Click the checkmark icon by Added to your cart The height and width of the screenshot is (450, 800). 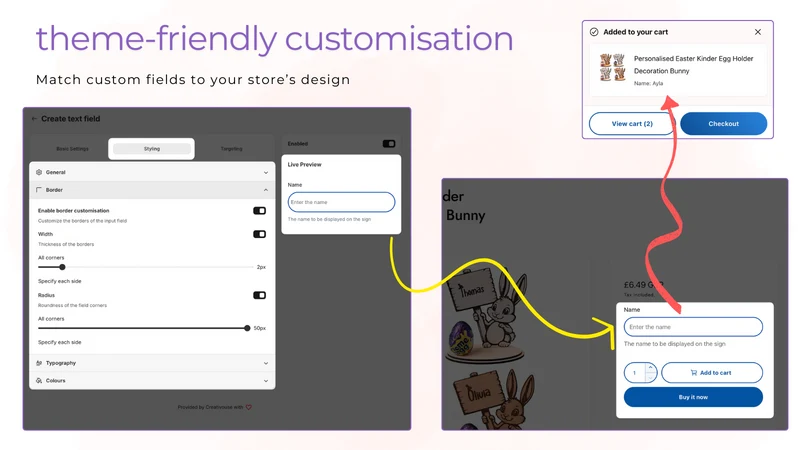coord(594,32)
